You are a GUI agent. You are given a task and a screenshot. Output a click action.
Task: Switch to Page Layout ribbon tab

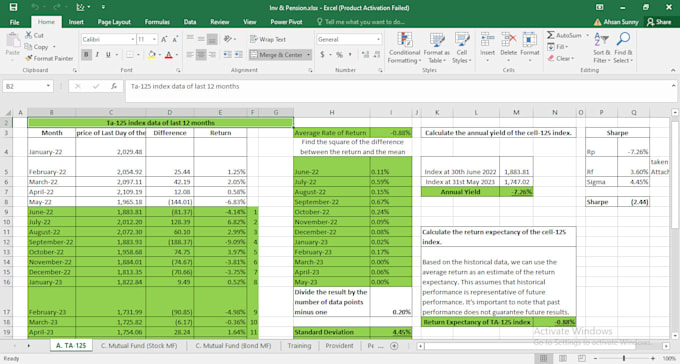click(x=114, y=22)
